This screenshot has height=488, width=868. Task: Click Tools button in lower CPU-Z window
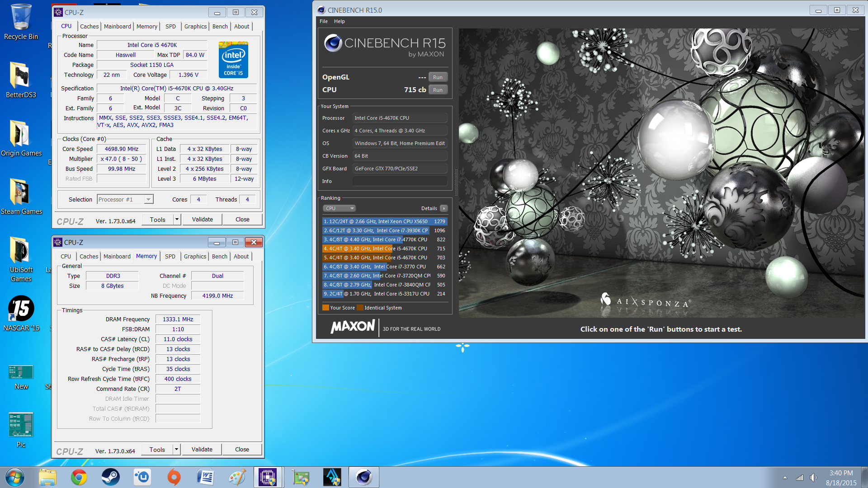(157, 450)
